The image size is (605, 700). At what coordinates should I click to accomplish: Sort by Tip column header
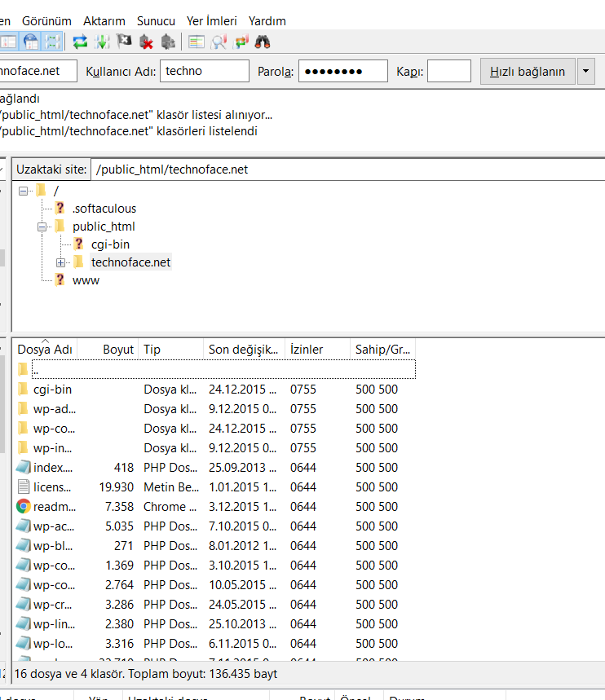tap(171, 350)
